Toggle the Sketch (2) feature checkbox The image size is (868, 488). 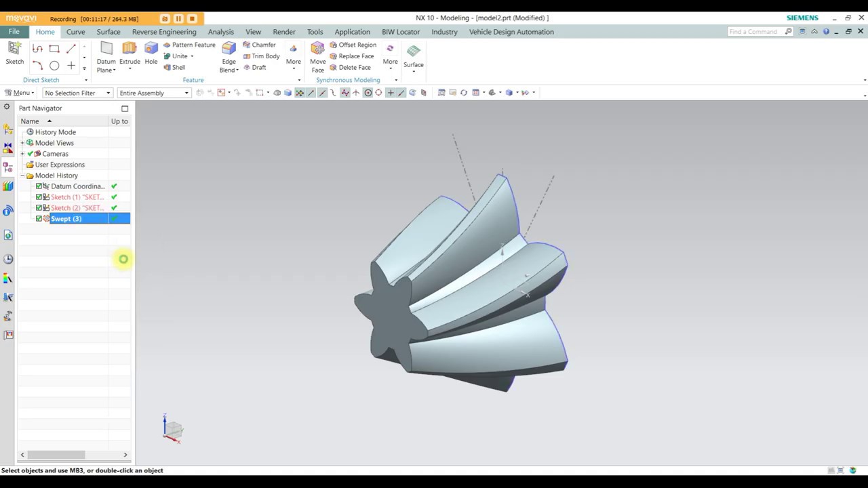point(39,208)
